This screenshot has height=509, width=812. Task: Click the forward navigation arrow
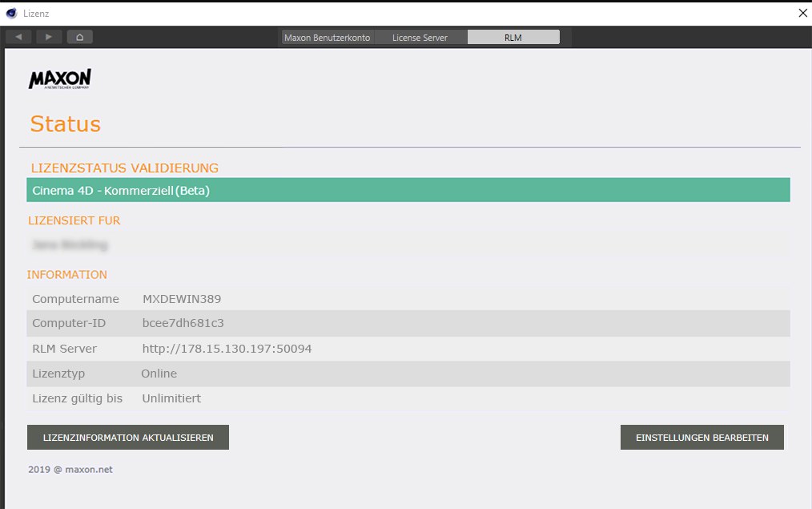coord(49,37)
